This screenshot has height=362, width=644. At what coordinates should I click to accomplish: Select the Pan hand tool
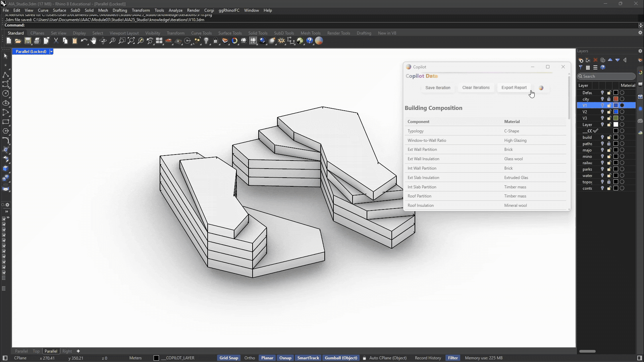(94, 41)
